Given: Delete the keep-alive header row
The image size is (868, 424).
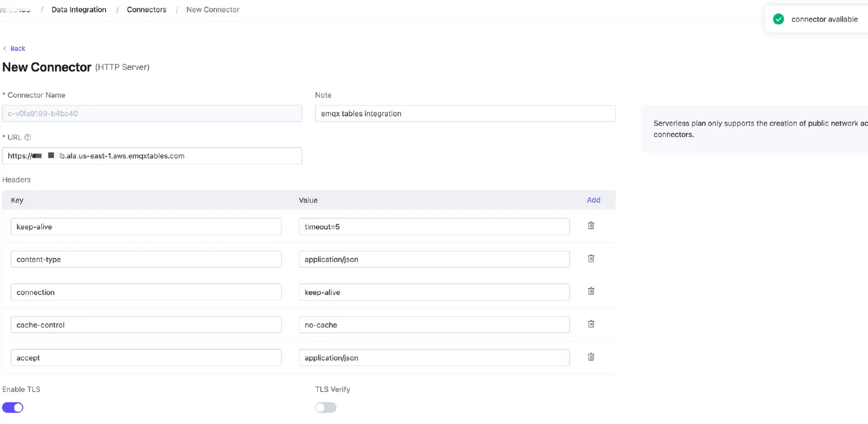Looking at the screenshot, I should pyautogui.click(x=591, y=226).
